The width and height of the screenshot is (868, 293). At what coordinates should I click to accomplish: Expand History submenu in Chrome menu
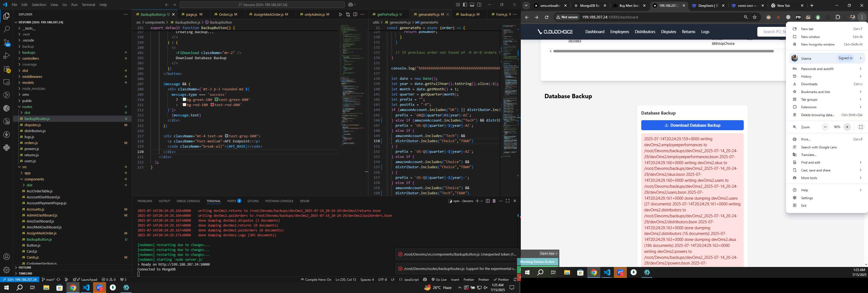click(x=827, y=77)
